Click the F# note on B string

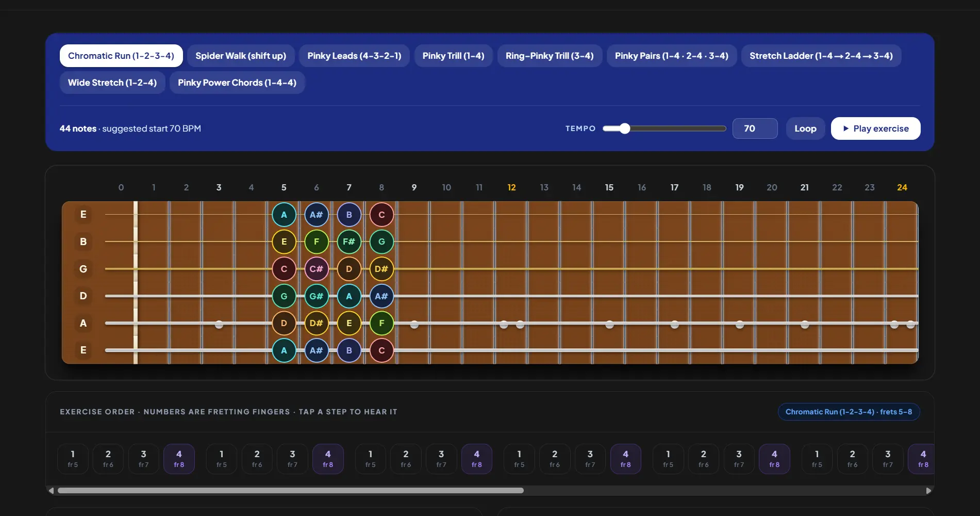pyautogui.click(x=349, y=241)
